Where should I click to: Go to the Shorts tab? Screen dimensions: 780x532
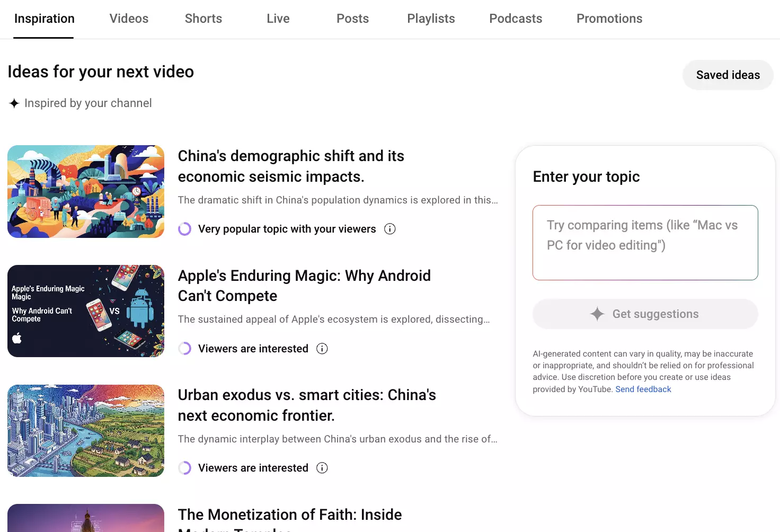point(203,19)
